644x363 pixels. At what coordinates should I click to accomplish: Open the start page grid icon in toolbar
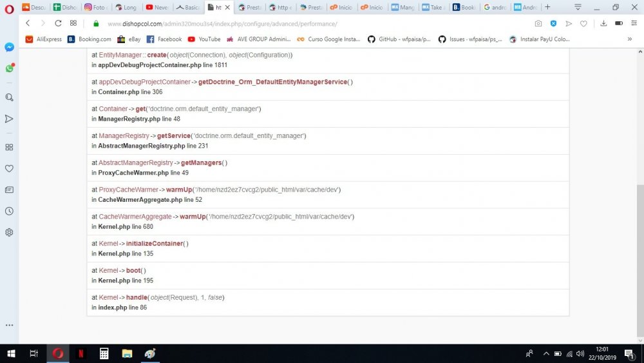pyautogui.click(x=73, y=23)
